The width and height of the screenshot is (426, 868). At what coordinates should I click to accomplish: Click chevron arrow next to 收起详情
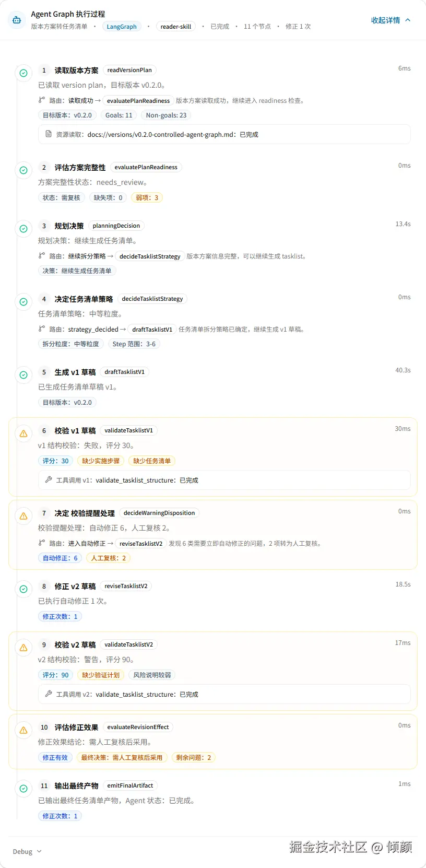tap(408, 20)
